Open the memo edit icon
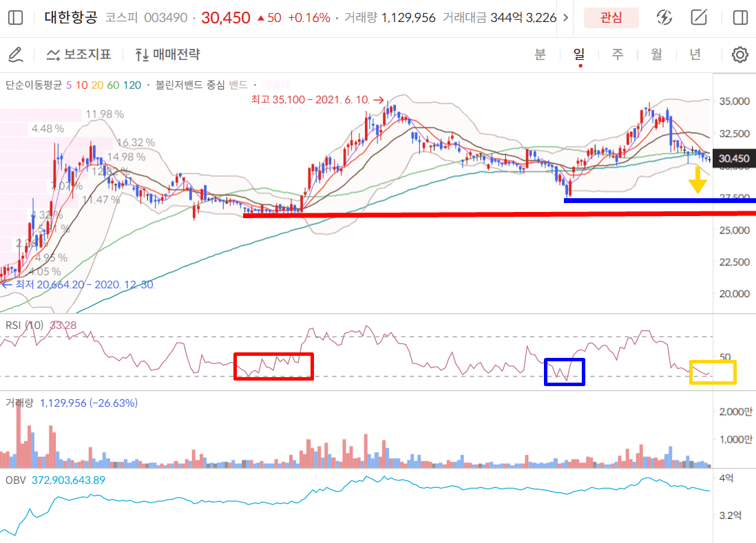The image size is (756, 543). 700,18
